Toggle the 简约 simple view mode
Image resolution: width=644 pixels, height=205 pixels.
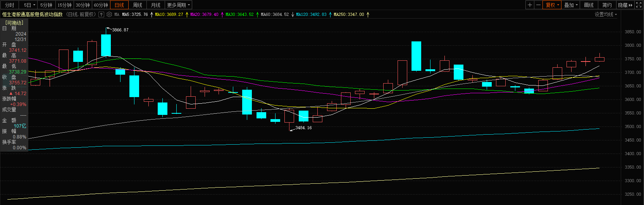(x=607, y=5)
